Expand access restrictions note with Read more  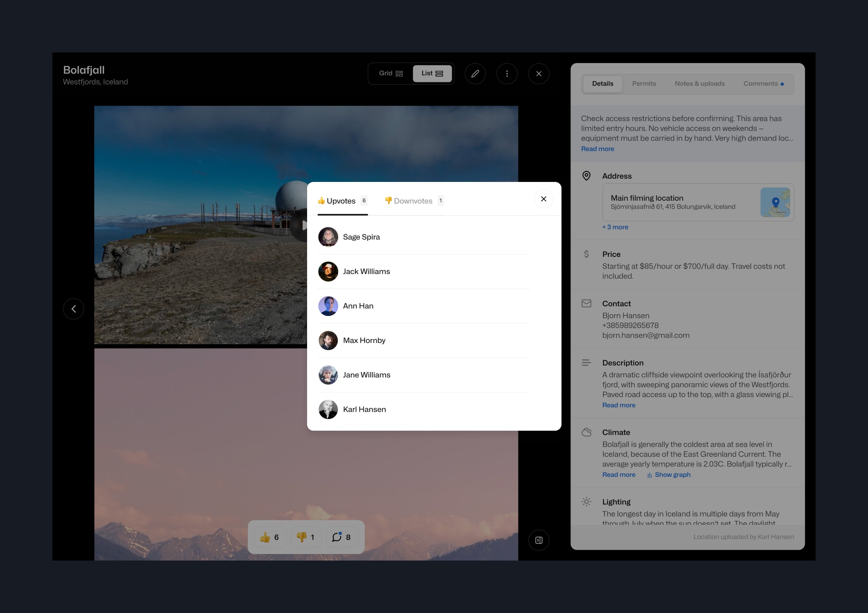pyautogui.click(x=597, y=149)
